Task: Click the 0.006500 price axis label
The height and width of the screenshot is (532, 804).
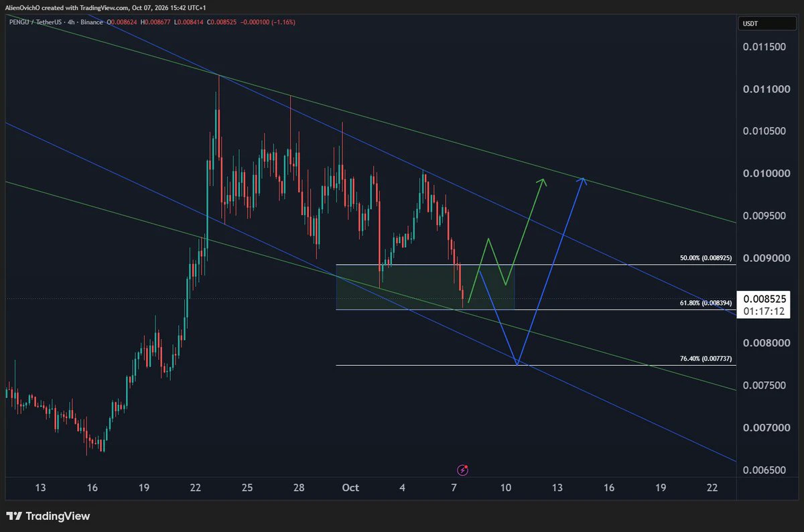Action: tap(764, 470)
